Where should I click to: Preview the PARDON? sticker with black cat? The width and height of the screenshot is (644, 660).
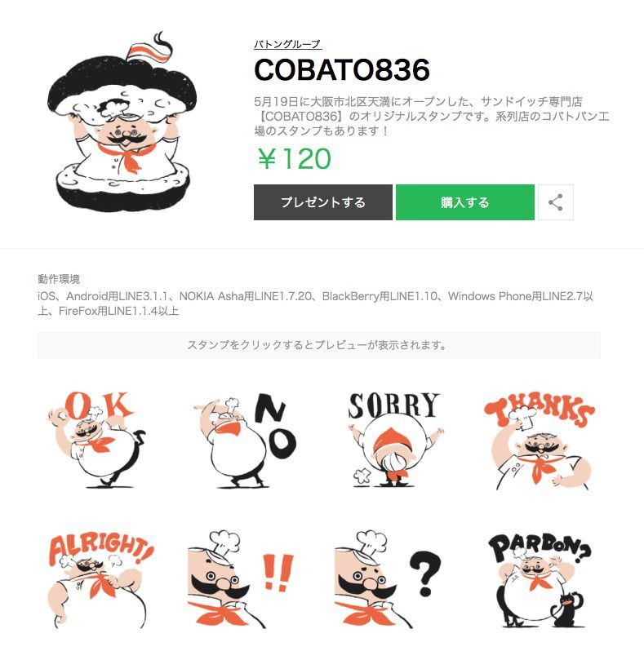tap(540, 580)
